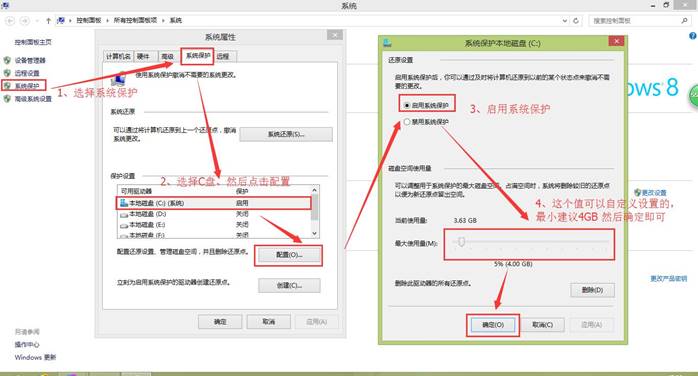Click the drive list scroll-down arrow

point(315,233)
